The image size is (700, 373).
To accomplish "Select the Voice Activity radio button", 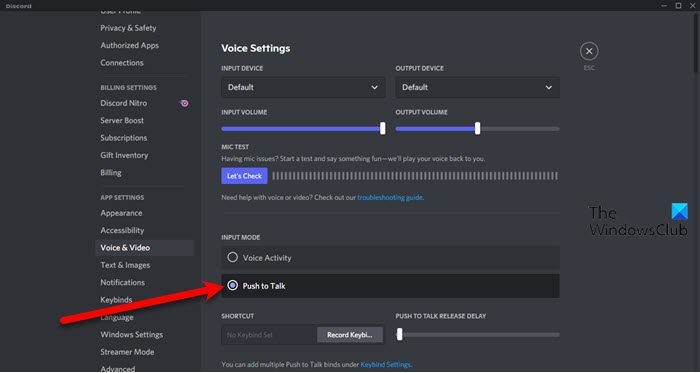I will (x=233, y=257).
